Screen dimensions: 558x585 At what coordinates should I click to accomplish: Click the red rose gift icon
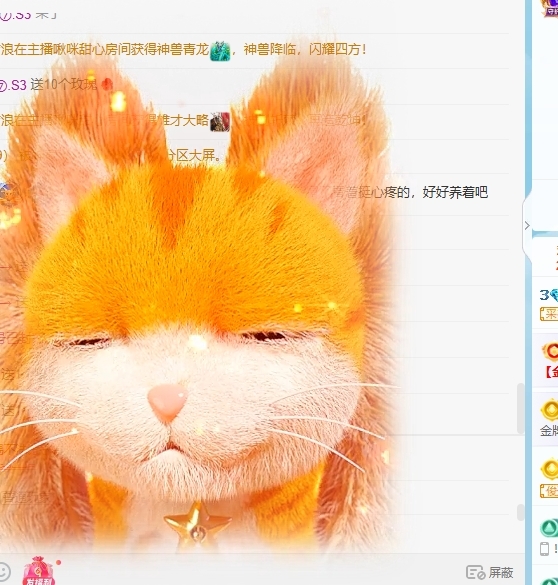pyautogui.click(x=107, y=84)
